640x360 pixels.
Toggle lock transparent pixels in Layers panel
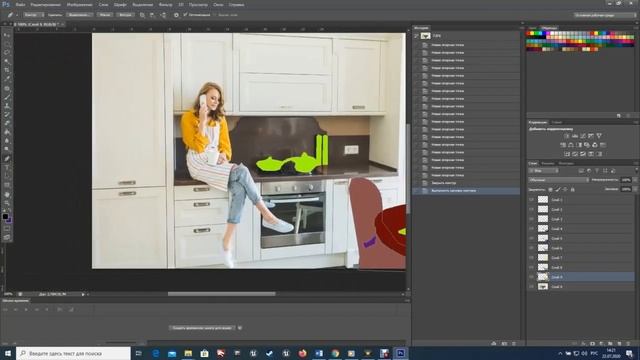point(550,189)
